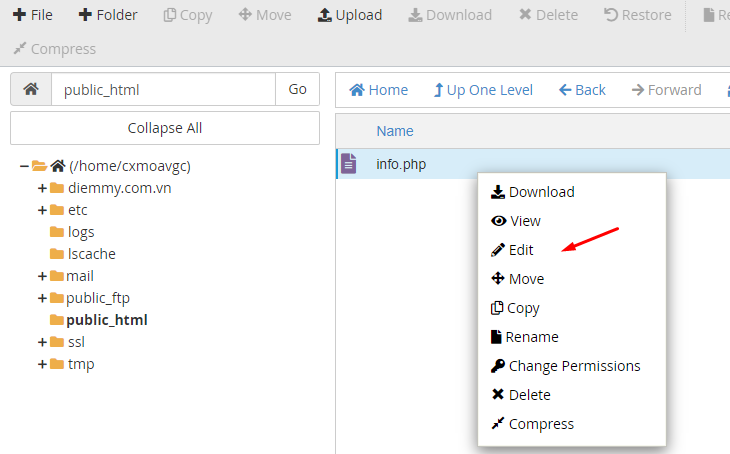Expand the public_ftp folder node

[x=42, y=298]
